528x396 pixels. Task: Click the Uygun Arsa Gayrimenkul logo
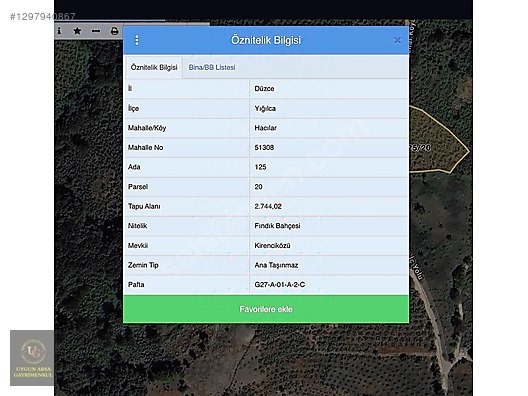32,358
